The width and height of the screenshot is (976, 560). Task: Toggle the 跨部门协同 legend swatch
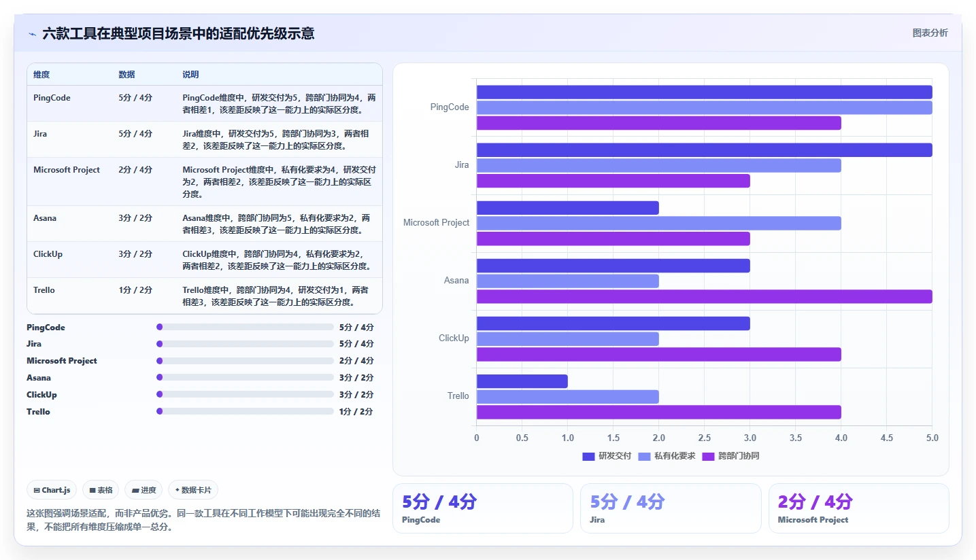point(708,456)
